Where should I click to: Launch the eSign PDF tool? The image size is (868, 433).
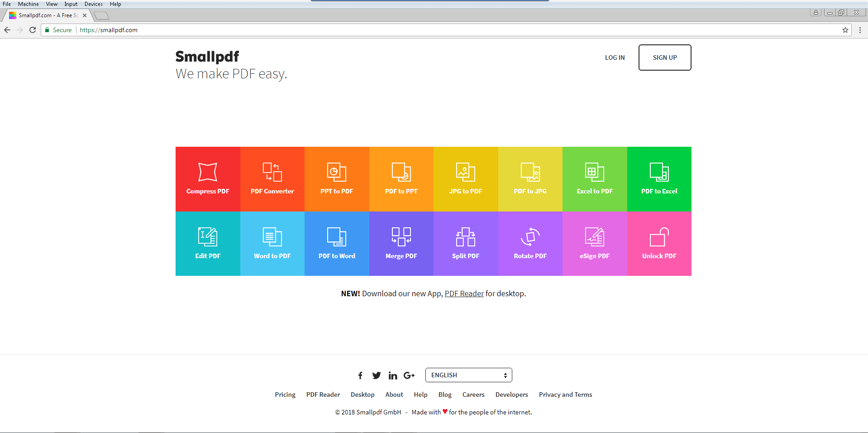pos(594,244)
